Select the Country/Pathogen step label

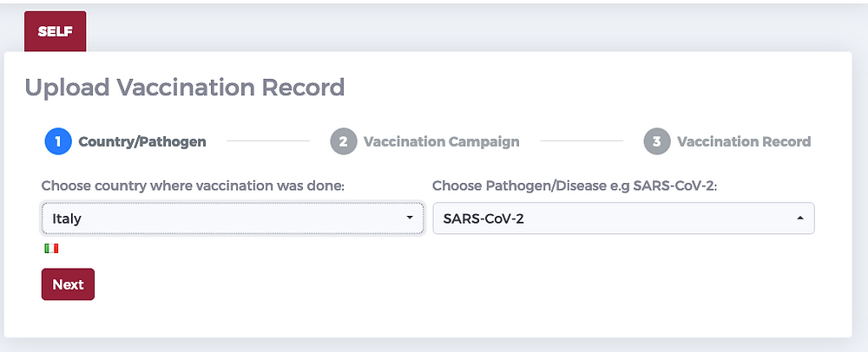click(142, 141)
